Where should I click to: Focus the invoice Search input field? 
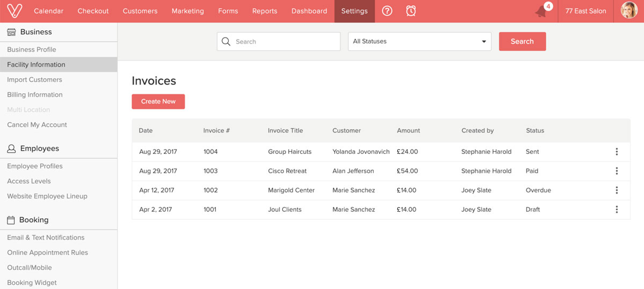tap(284, 42)
